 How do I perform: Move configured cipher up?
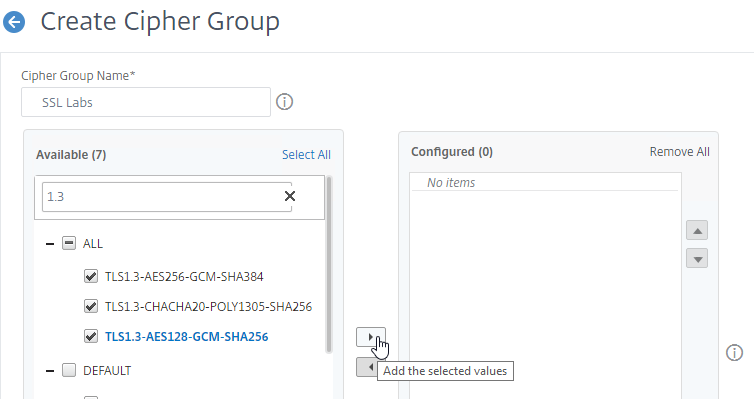[x=697, y=230]
